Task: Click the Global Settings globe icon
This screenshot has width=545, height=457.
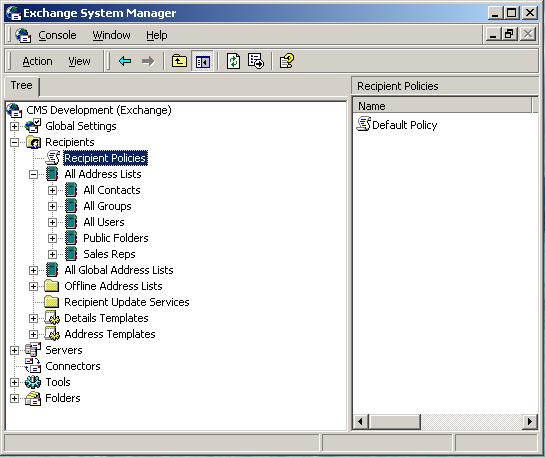Action: click(x=33, y=126)
